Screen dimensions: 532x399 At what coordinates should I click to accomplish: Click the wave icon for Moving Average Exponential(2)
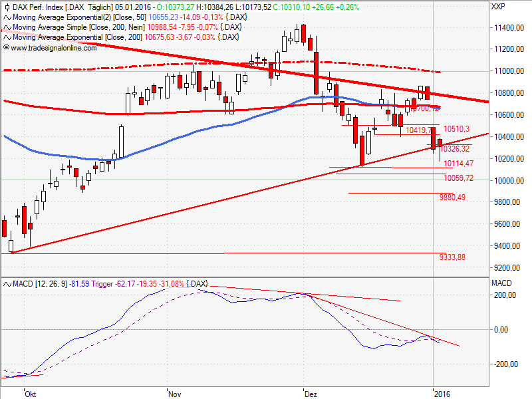tap(6, 17)
